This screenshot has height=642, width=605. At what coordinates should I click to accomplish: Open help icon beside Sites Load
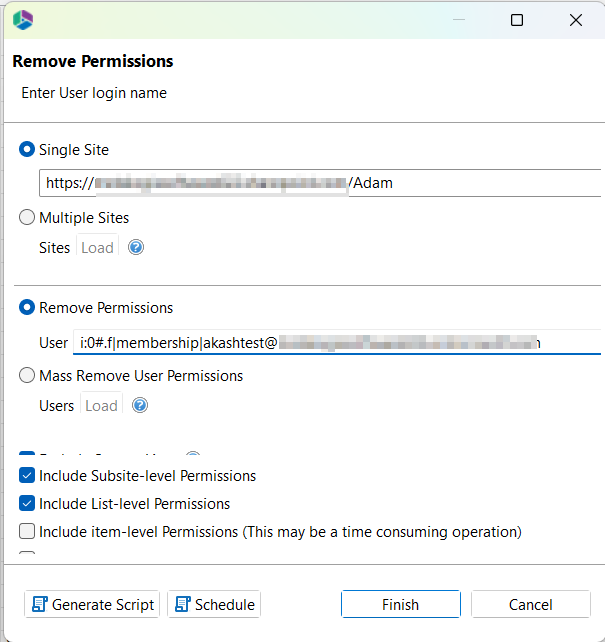pos(136,247)
